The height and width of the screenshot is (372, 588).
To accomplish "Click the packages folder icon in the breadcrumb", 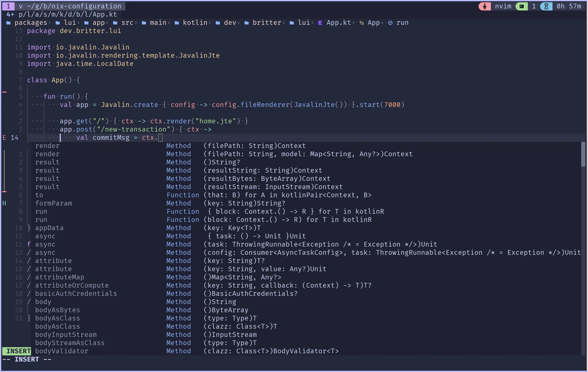I will 9,22.
